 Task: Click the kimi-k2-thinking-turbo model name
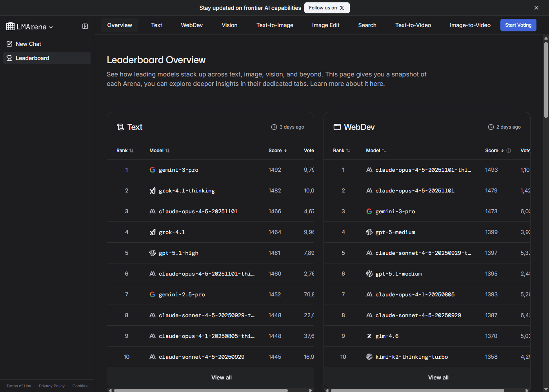(x=412, y=357)
